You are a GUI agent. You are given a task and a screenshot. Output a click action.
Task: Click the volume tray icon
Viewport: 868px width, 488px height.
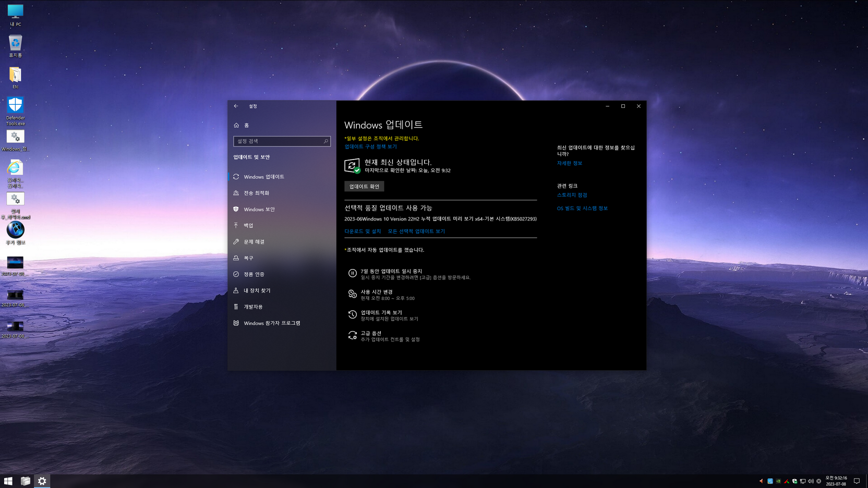(811, 481)
